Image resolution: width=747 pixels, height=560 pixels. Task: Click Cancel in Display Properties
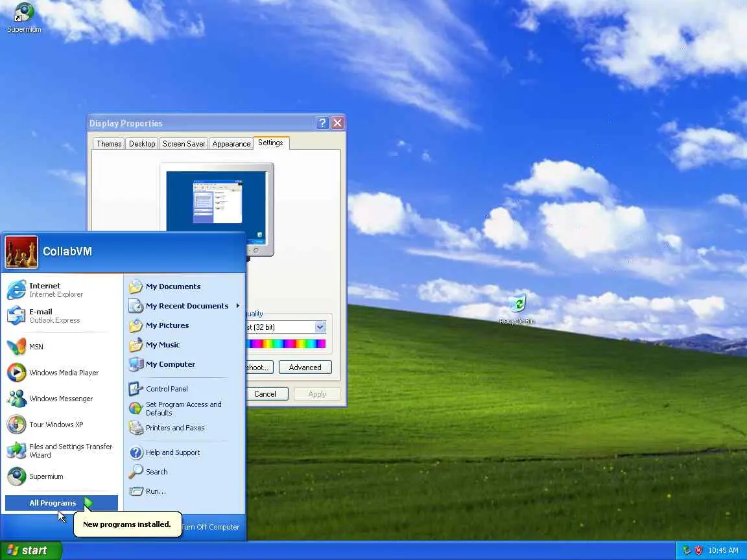[x=267, y=394]
